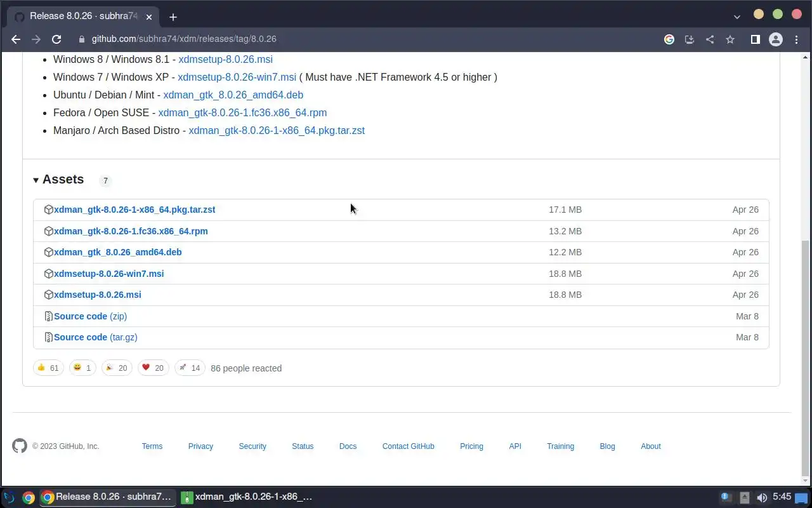The height and width of the screenshot is (508, 812).
Task: Click the show desktop icon in tray
Action: click(x=801, y=497)
